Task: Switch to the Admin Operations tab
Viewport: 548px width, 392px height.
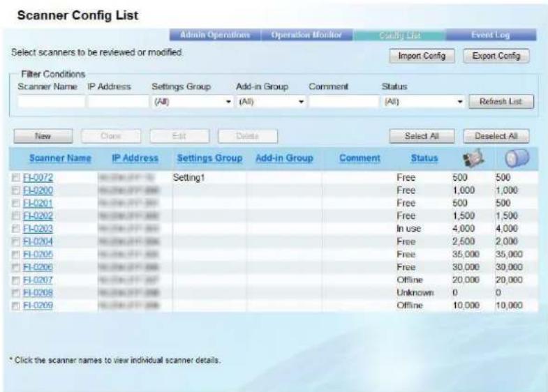Action: [215, 35]
